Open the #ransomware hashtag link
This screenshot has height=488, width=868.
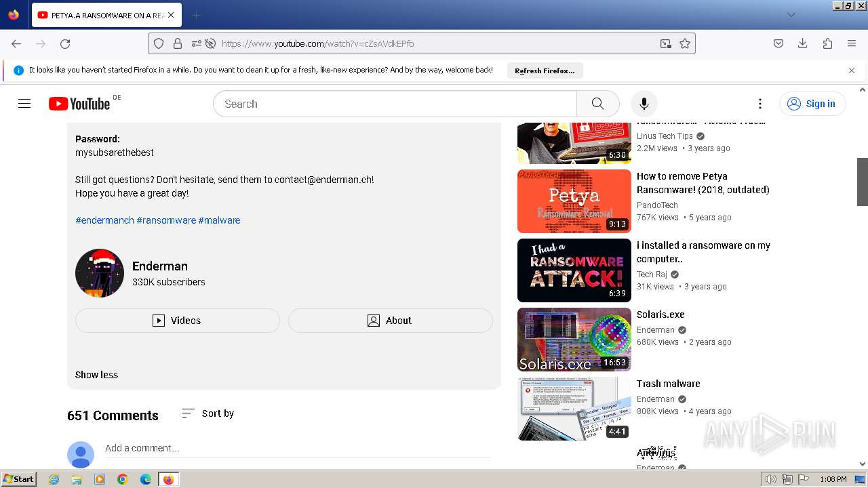click(x=166, y=220)
